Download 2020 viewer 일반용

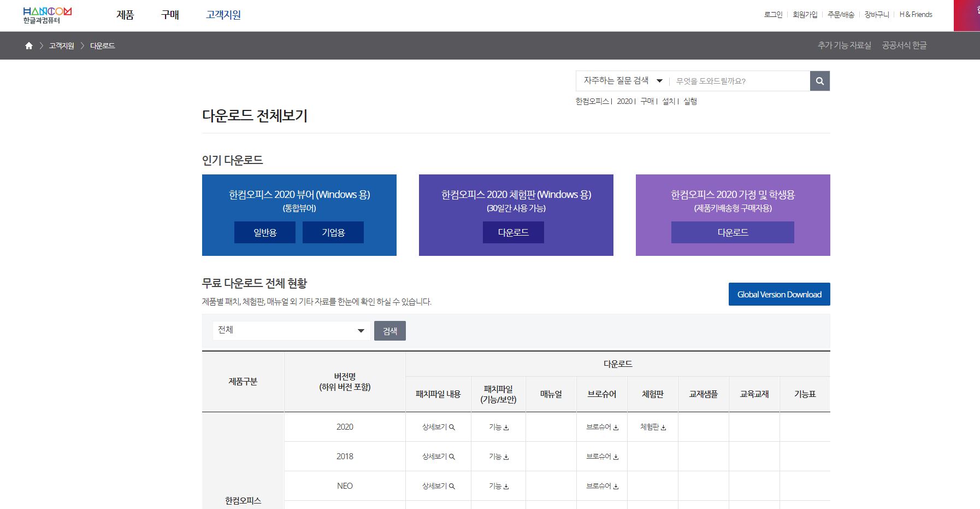(x=265, y=232)
